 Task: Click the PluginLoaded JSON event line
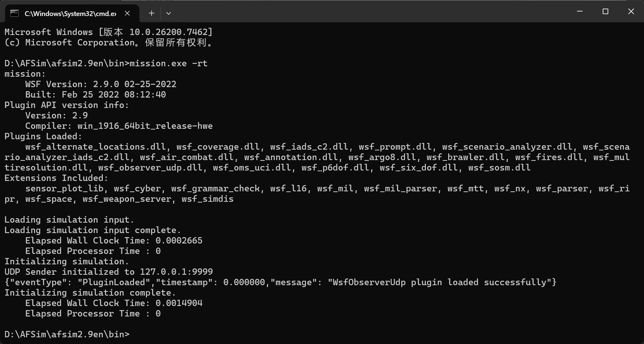(x=280, y=282)
